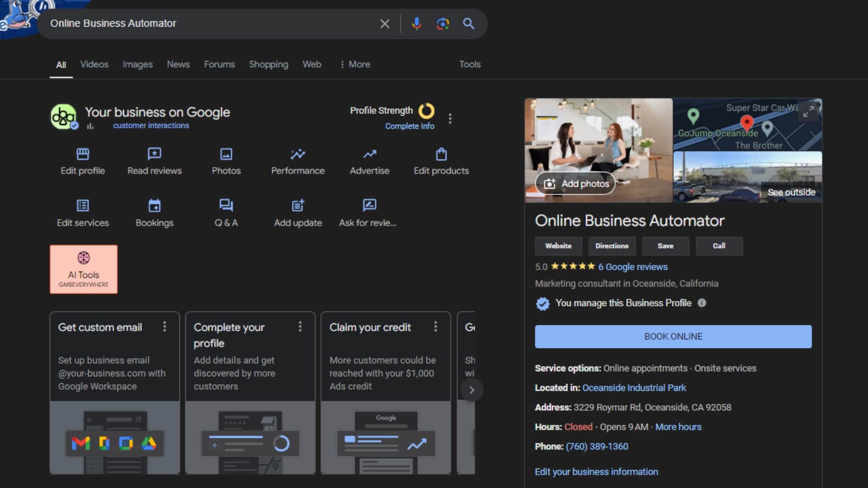Open info icon beside Business Profile notice
This screenshot has width=868, height=488.
tap(702, 303)
